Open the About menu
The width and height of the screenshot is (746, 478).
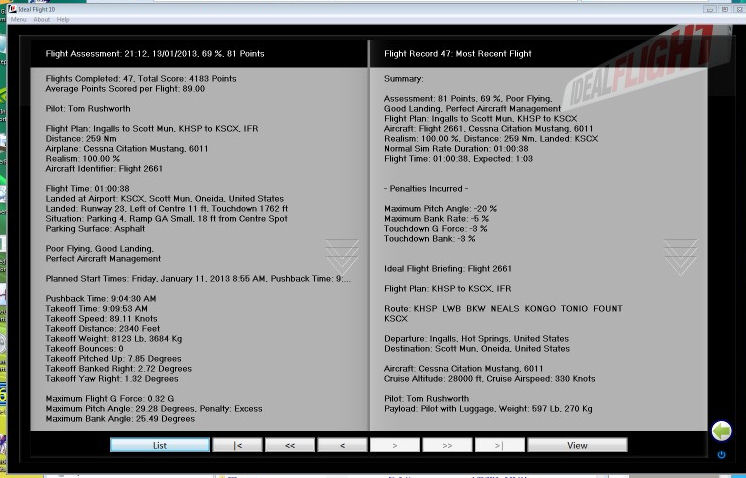(x=42, y=20)
